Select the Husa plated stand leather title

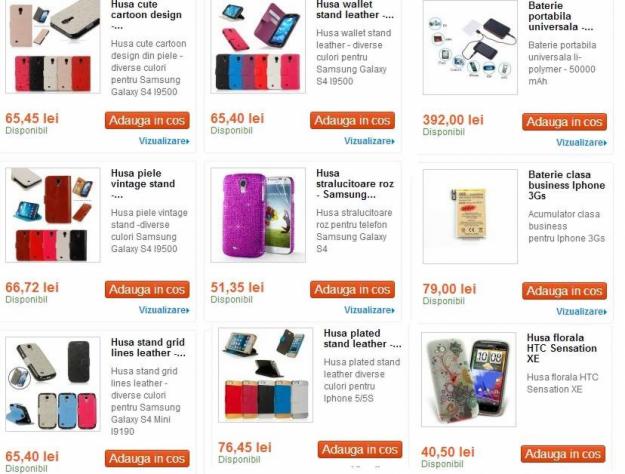(x=362, y=338)
